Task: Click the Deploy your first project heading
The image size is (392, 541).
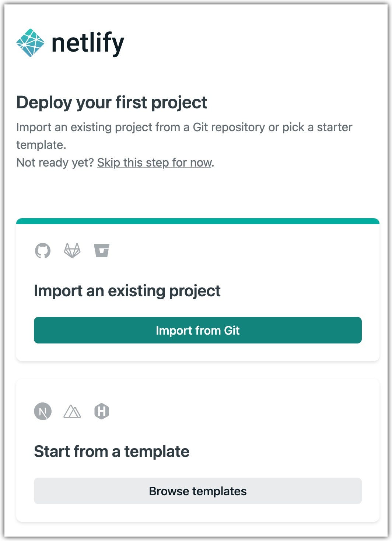Action: [x=112, y=102]
